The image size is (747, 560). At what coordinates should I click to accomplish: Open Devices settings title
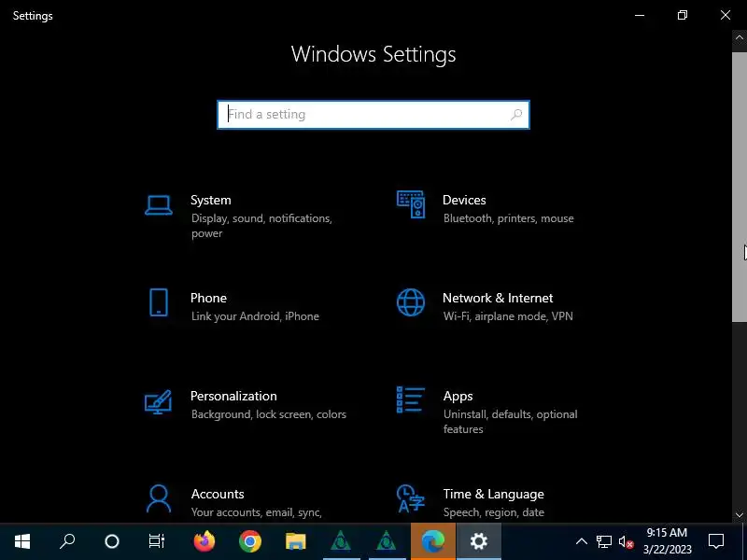pos(464,200)
